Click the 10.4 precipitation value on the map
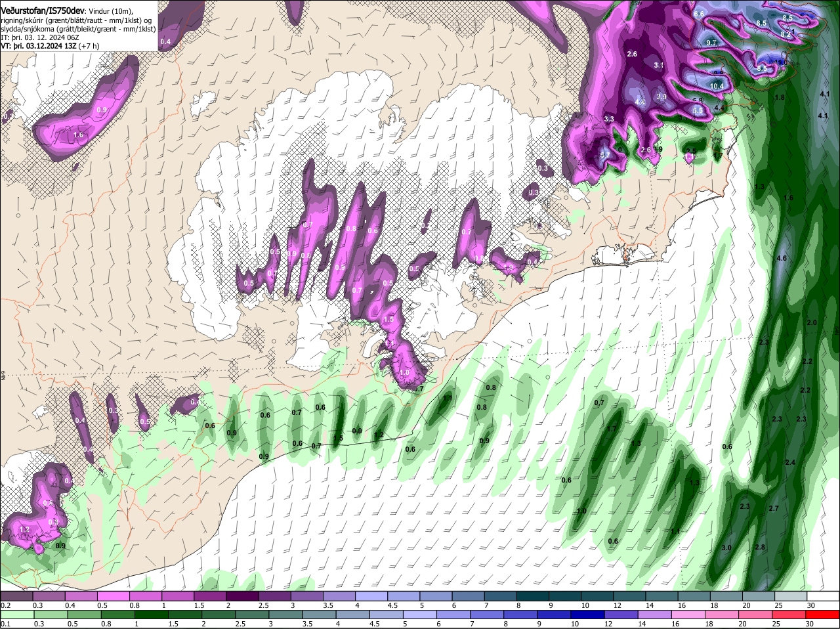 tap(717, 86)
